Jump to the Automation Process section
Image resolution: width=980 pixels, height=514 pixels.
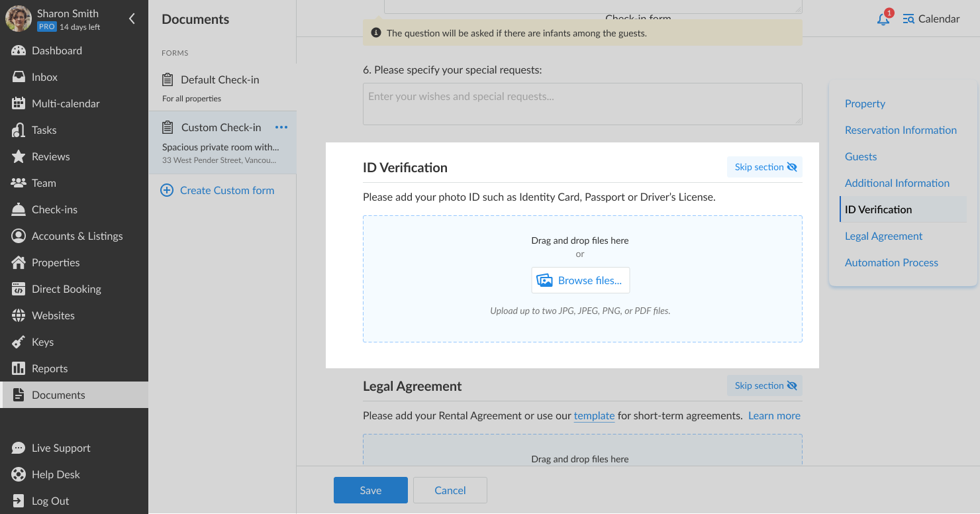point(891,262)
